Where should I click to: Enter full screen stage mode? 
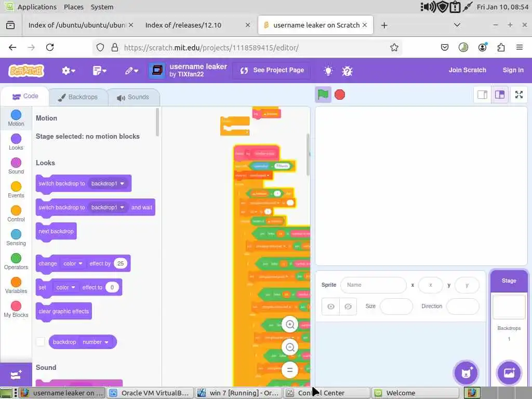point(519,95)
